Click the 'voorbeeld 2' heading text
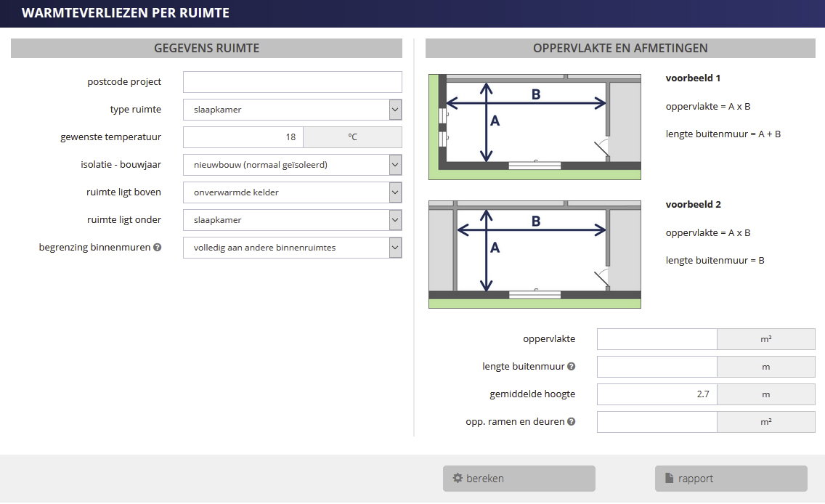The image size is (825, 504). pos(693,204)
